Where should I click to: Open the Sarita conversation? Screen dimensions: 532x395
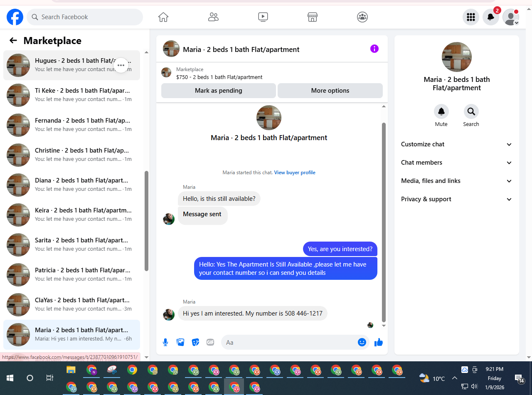[71, 245]
